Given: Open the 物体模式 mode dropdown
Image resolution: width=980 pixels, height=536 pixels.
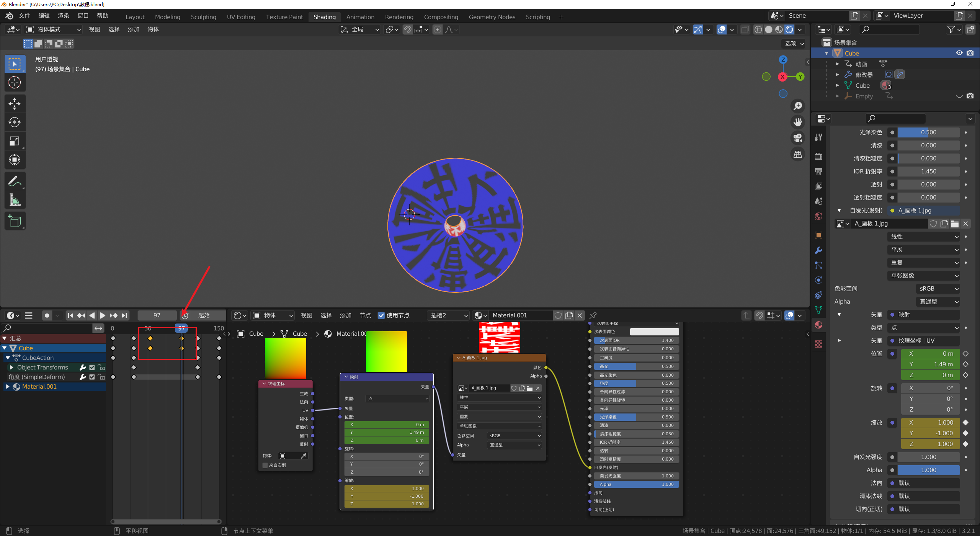Looking at the screenshot, I should coord(54,29).
